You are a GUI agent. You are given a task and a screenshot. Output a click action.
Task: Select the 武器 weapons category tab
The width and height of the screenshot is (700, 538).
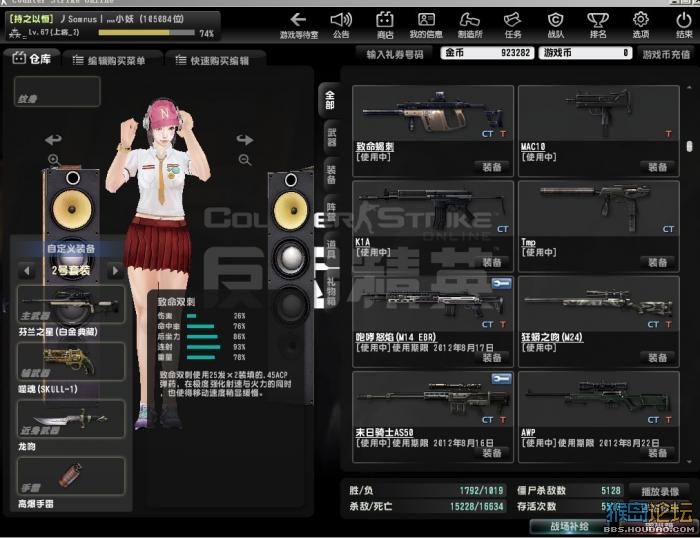point(332,138)
